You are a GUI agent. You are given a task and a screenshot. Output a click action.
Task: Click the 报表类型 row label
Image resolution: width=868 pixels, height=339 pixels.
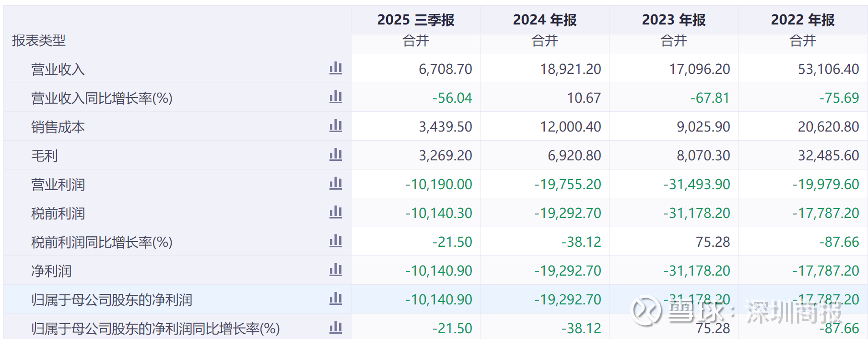click(39, 40)
